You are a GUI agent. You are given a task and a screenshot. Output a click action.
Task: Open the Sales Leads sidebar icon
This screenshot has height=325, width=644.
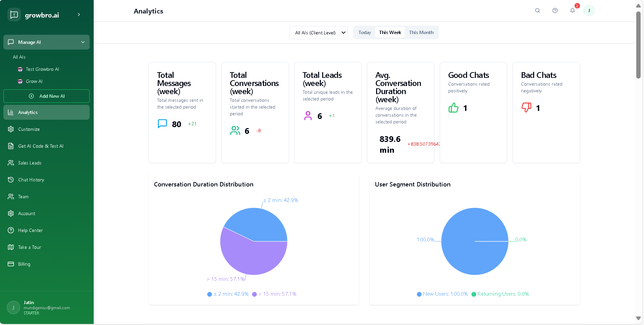11,163
